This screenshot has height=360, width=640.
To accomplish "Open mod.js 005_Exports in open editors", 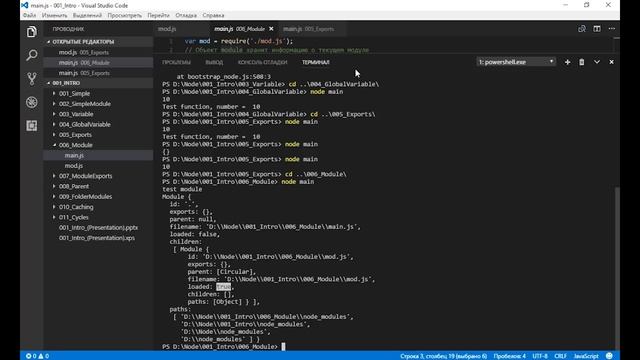I will tap(98, 52).
